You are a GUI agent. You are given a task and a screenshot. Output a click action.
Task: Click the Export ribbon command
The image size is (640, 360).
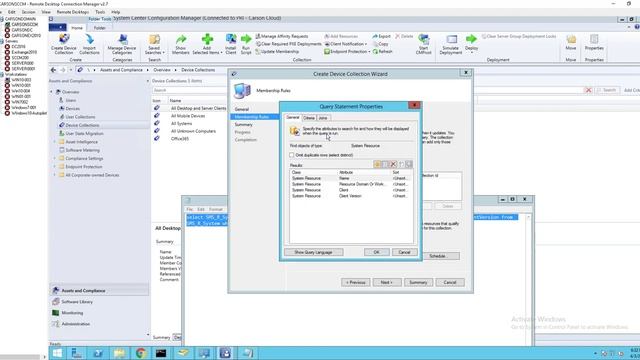click(x=381, y=36)
